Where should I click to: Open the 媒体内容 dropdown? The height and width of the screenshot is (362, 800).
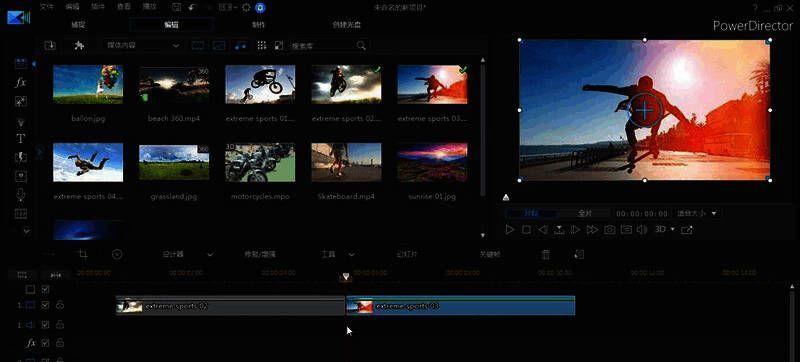142,45
